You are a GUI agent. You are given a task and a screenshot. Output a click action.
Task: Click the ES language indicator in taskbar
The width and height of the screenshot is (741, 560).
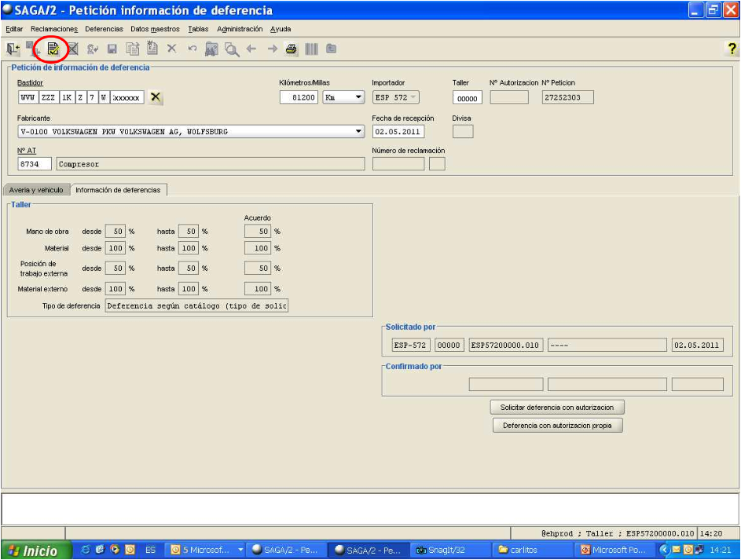tap(150, 550)
